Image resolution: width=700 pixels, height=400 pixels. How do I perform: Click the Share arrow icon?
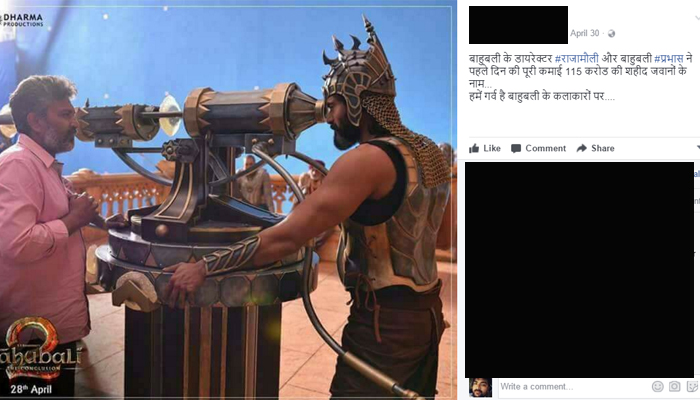click(x=581, y=148)
